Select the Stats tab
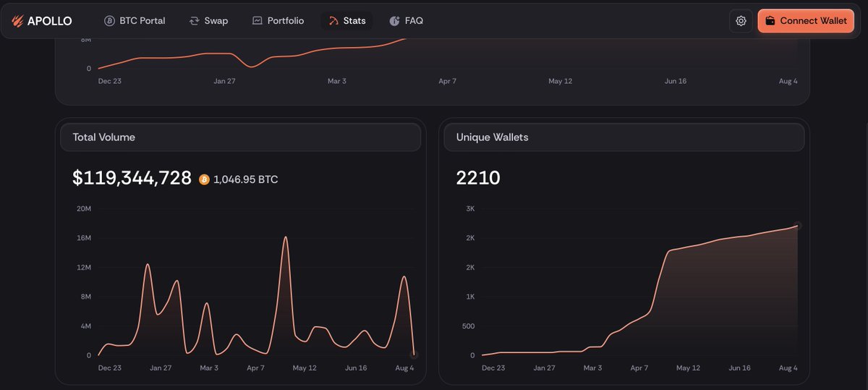The image size is (868, 390). [347, 21]
